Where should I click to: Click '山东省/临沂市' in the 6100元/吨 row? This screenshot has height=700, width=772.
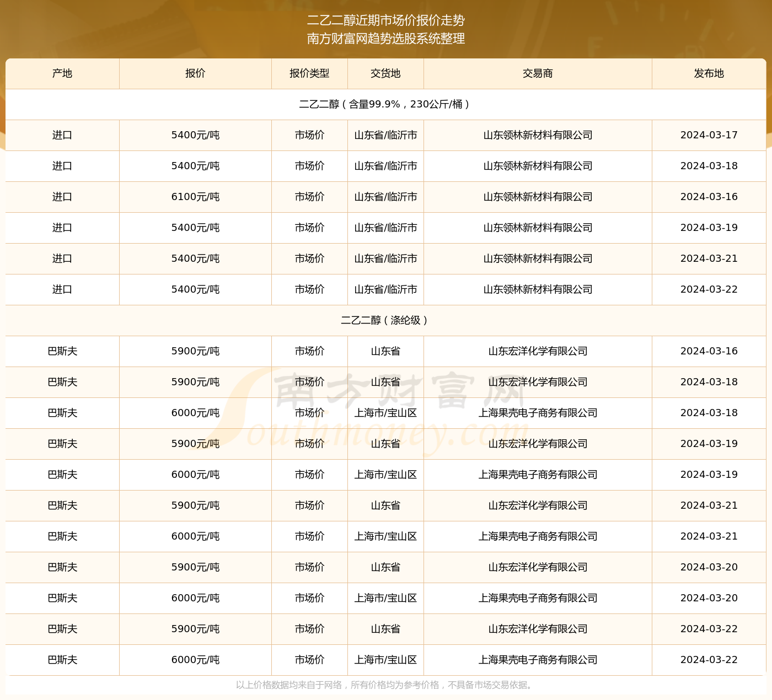(x=385, y=197)
